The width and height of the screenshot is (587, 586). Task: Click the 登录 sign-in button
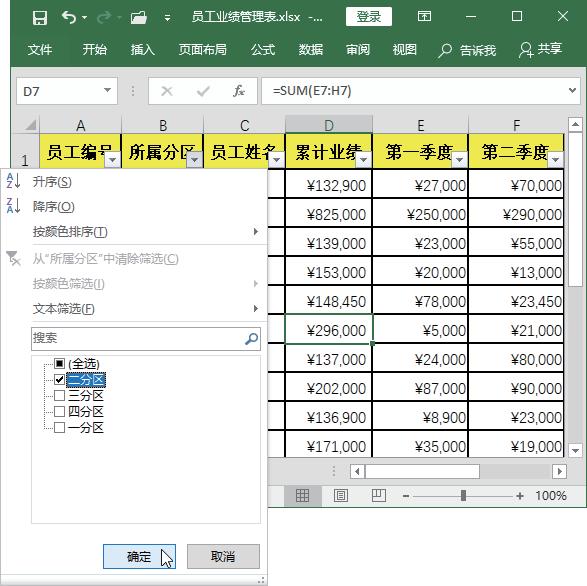(x=369, y=17)
